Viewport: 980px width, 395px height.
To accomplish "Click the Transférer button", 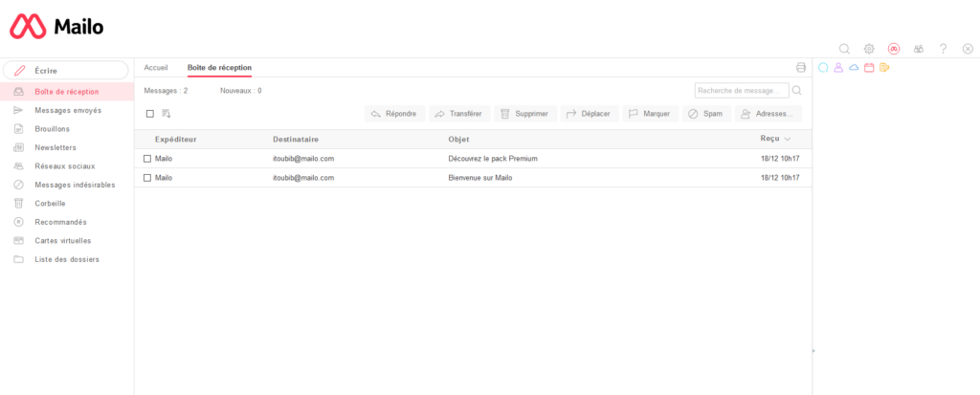I will [459, 114].
